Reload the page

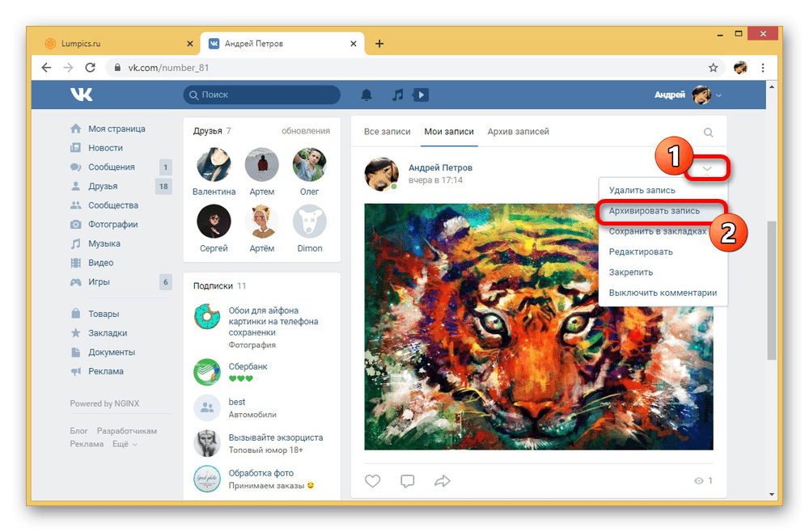click(x=91, y=68)
